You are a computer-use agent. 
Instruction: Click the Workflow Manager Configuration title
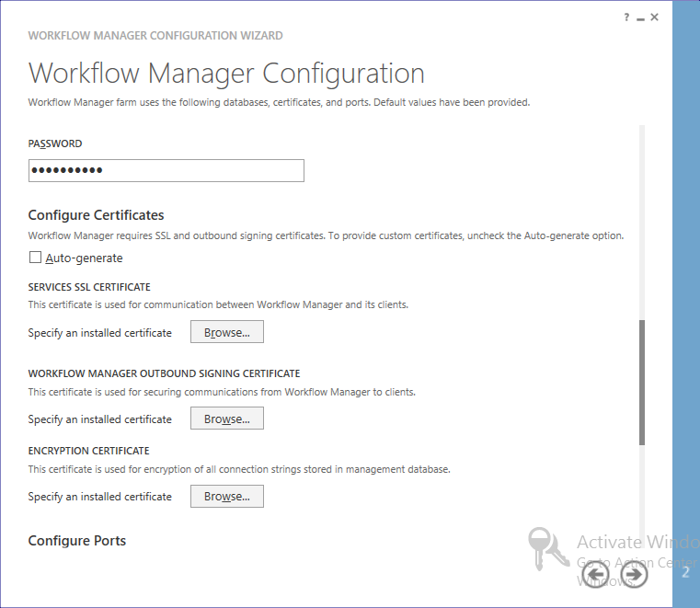pos(226,73)
